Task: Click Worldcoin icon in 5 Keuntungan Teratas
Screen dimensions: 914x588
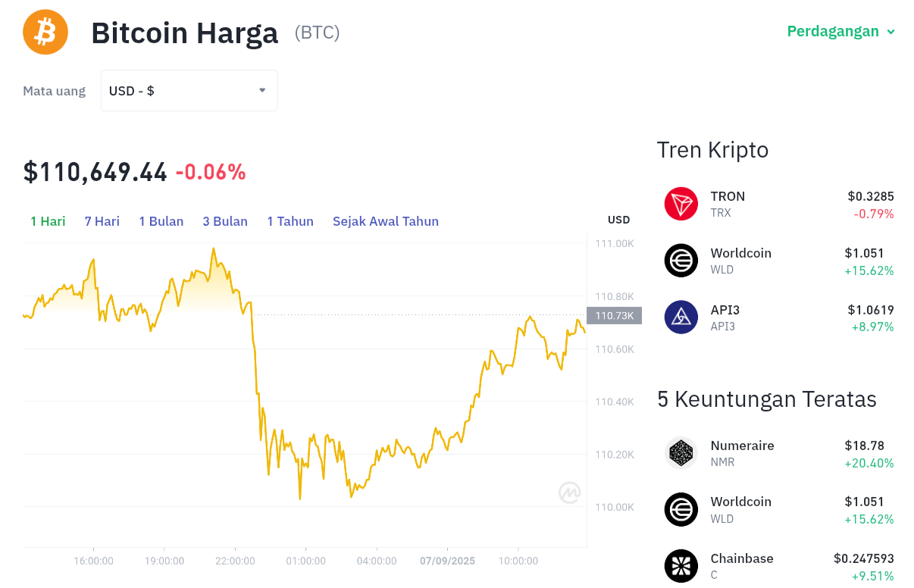Action: pos(681,509)
